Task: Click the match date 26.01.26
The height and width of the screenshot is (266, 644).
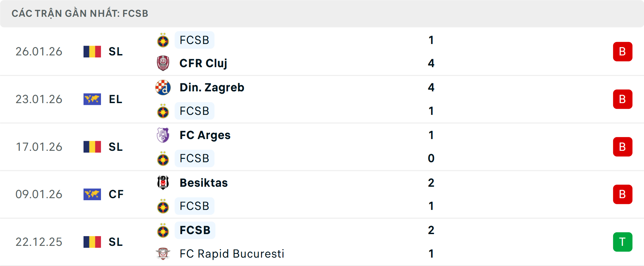Action: point(39,51)
